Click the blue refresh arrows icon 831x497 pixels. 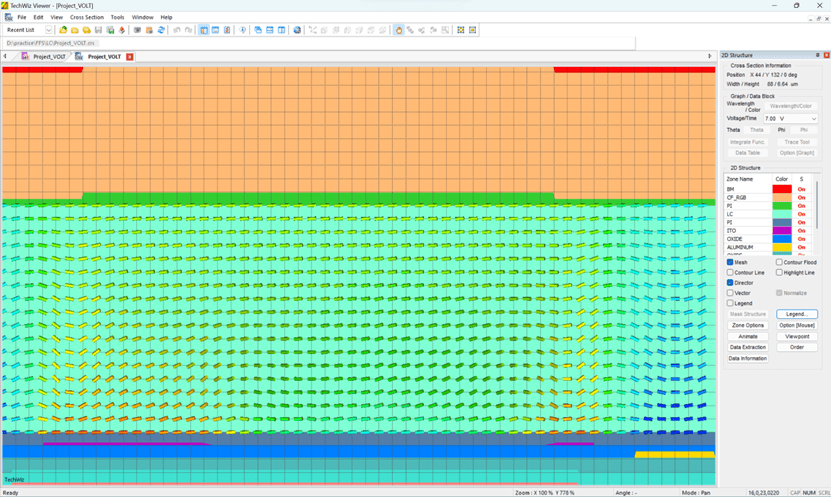(161, 30)
